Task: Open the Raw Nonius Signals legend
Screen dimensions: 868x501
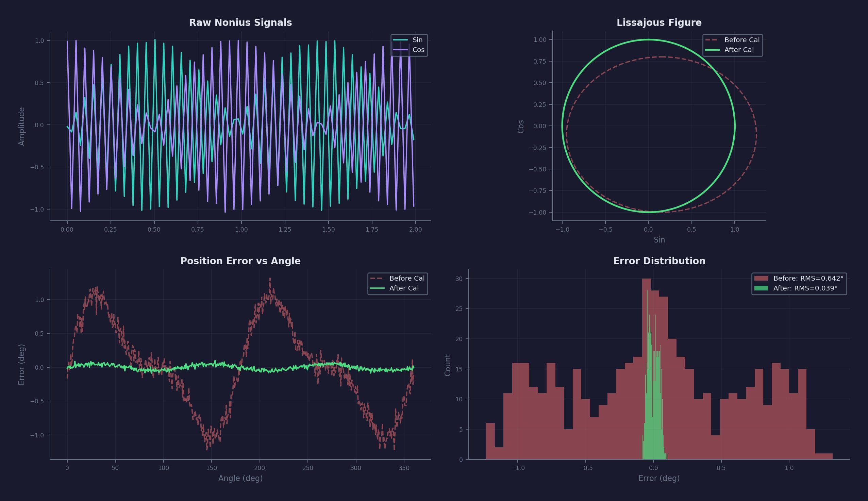Action: [x=410, y=45]
